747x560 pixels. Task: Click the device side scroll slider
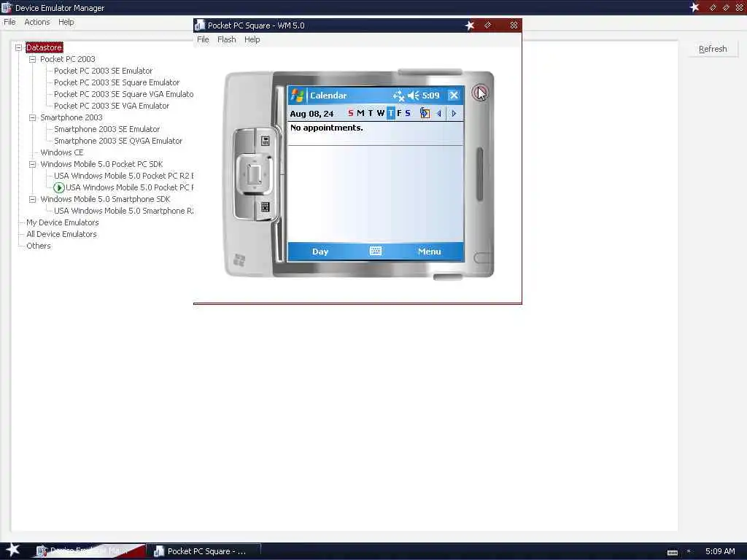[480, 174]
